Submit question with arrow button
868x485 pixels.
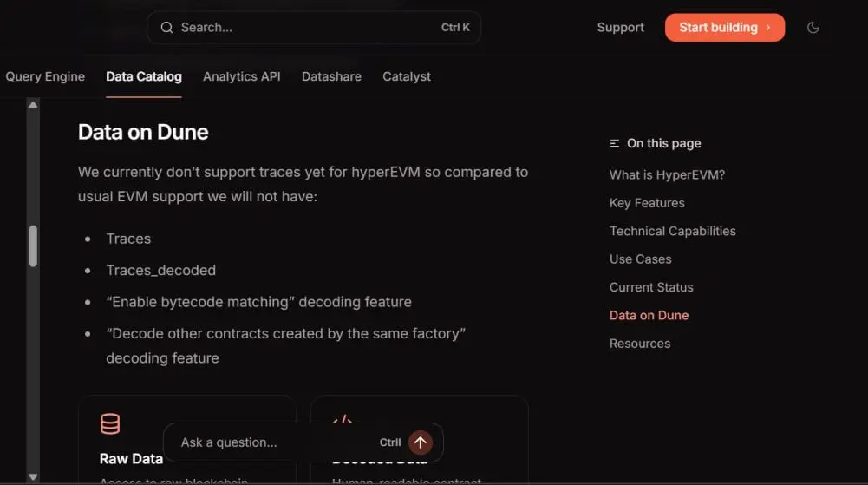(420, 442)
